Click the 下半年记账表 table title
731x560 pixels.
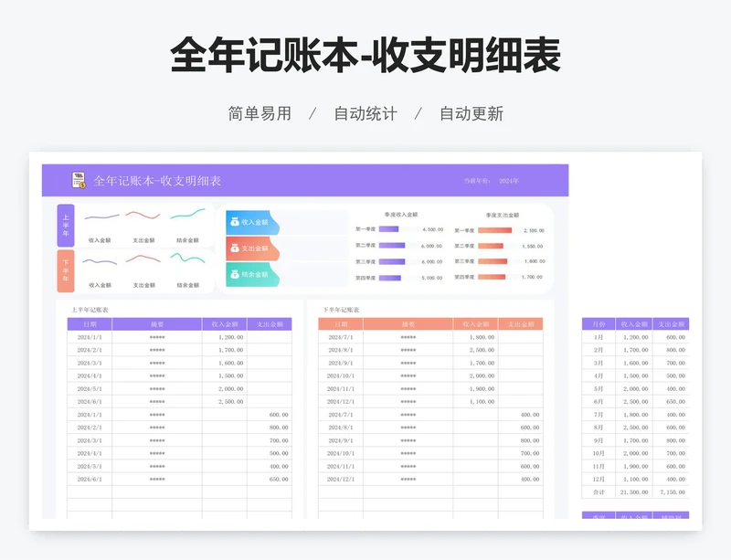pyautogui.click(x=341, y=310)
